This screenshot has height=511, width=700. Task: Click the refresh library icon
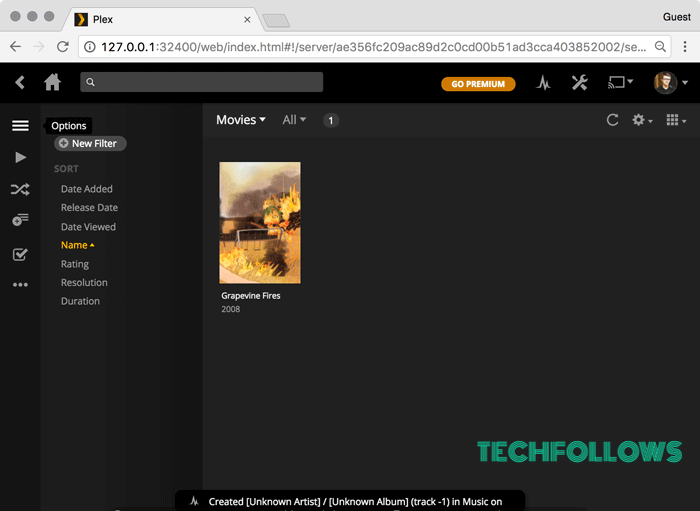pyautogui.click(x=612, y=120)
